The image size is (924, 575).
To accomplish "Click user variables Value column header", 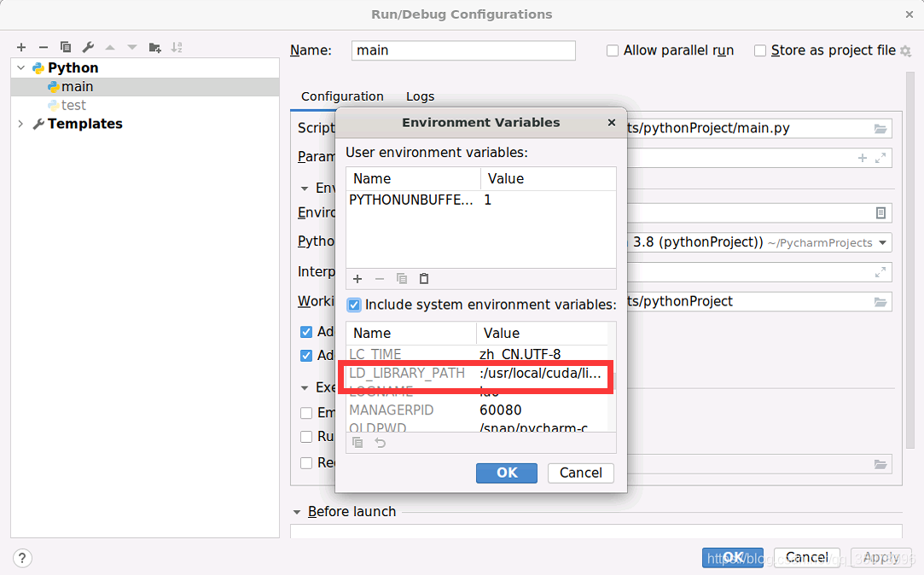I will click(x=548, y=178).
